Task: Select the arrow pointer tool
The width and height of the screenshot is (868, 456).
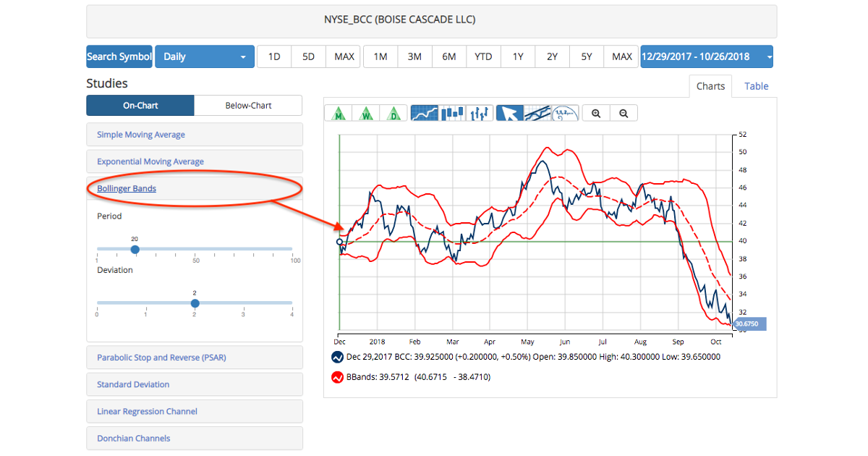Action: 510,114
